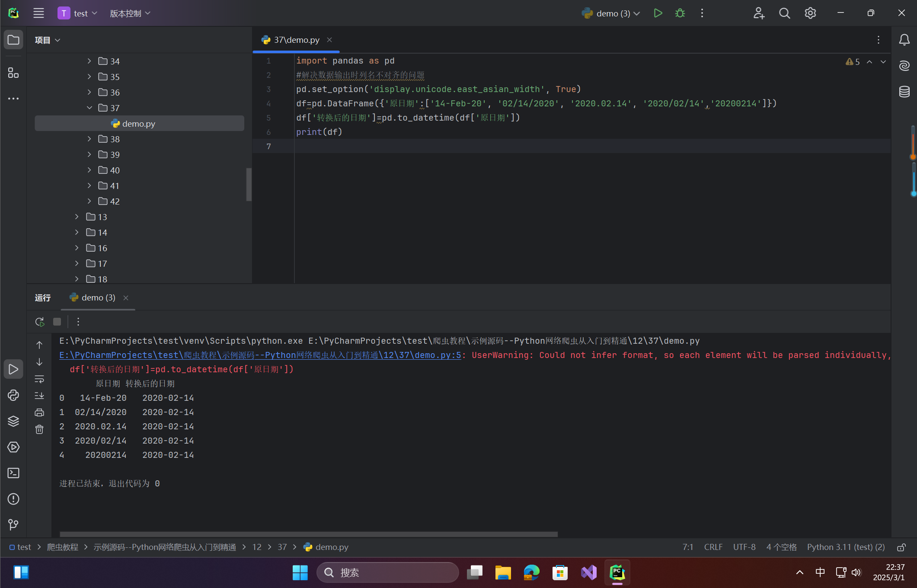917x588 pixels.
Task: Open the 版本控制 menu
Action: (130, 13)
